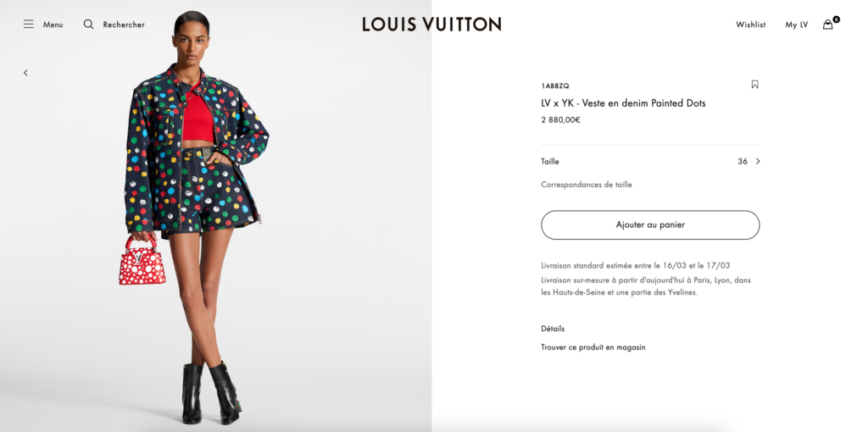
Task: Open the shopping bag cart icon
Action: (x=827, y=25)
